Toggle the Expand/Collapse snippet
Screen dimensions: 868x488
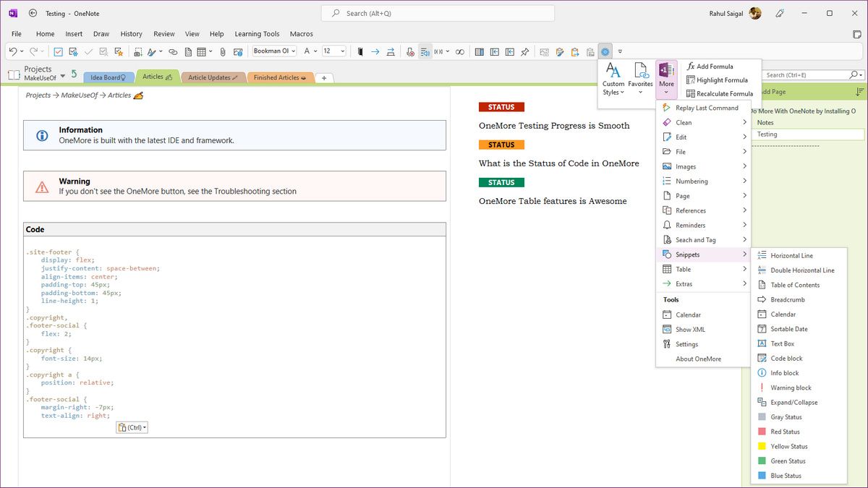tap(793, 402)
